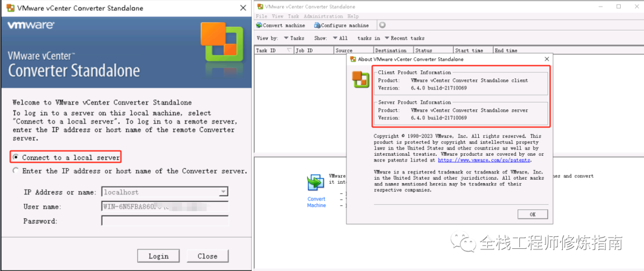Sort by Start time column header
The image size is (644, 271).
(473, 51)
